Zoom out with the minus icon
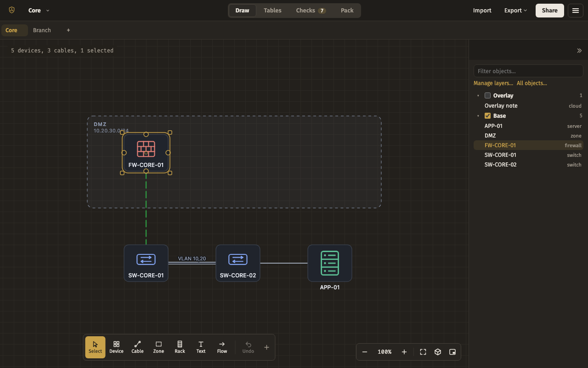Viewport: 588px width, 368px height. point(365,352)
